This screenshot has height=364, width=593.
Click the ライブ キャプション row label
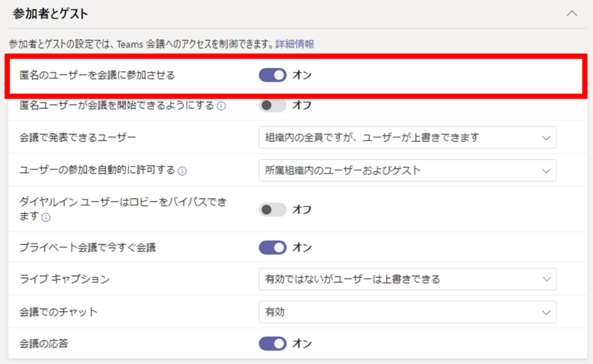64,280
